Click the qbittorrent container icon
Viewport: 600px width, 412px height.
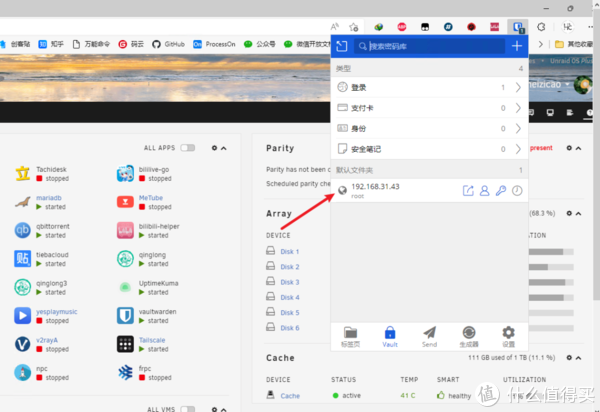(23, 230)
